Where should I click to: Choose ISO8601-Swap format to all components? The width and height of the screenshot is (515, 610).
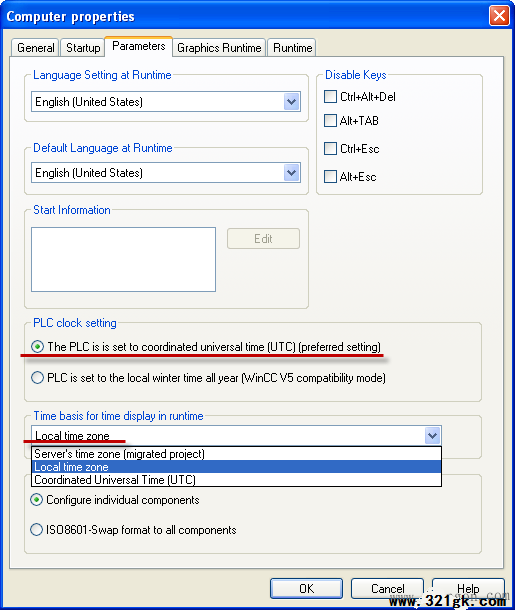37,529
